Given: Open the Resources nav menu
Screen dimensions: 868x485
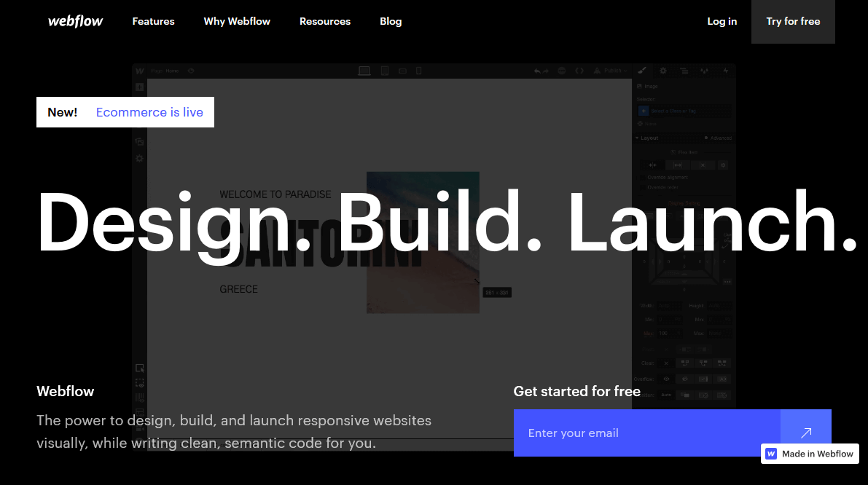Looking at the screenshot, I should [x=325, y=21].
